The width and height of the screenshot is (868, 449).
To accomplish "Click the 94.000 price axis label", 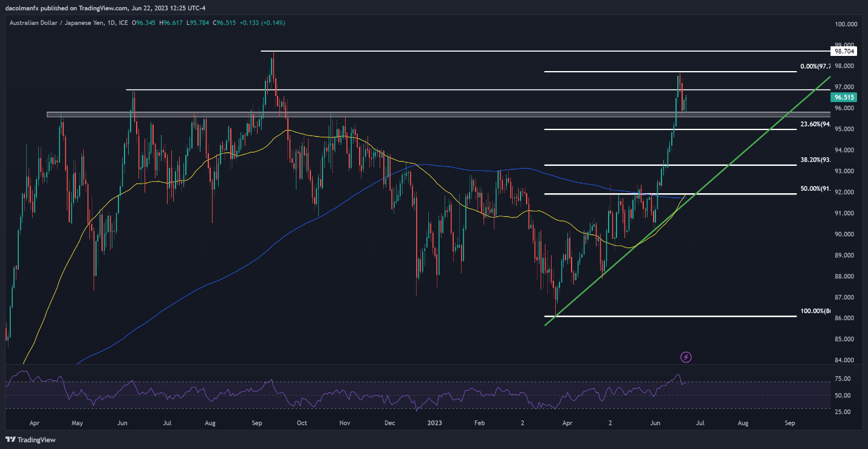I will 846,150.
